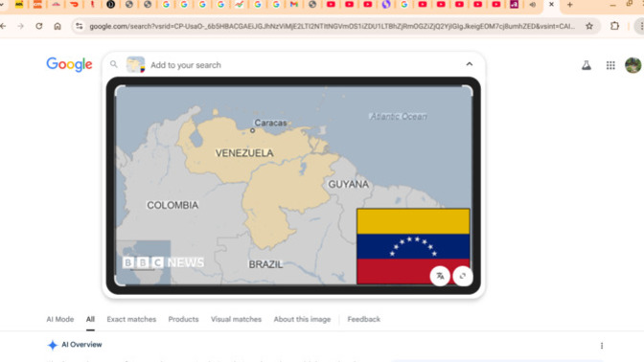Click the rotate icon on map image
The height and width of the screenshot is (362, 644).
(463, 276)
